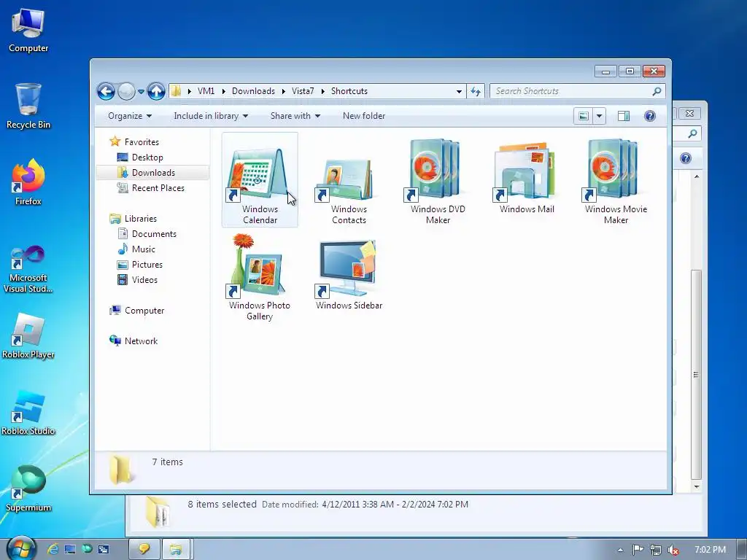Select the Windows Sidebar shortcut
The width and height of the screenshot is (747, 560).
click(349, 275)
